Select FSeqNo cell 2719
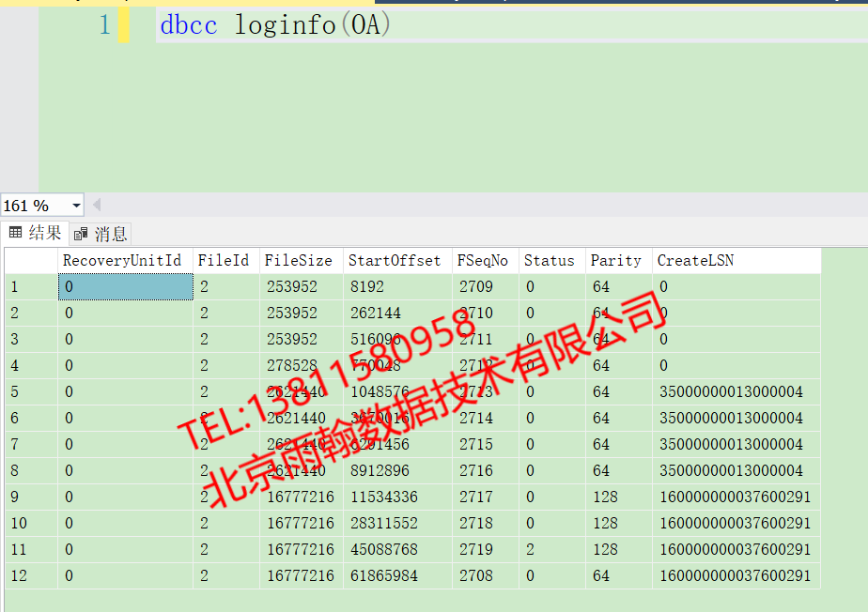Viewport: 868px width, 612px height. (x=485, y=549)
